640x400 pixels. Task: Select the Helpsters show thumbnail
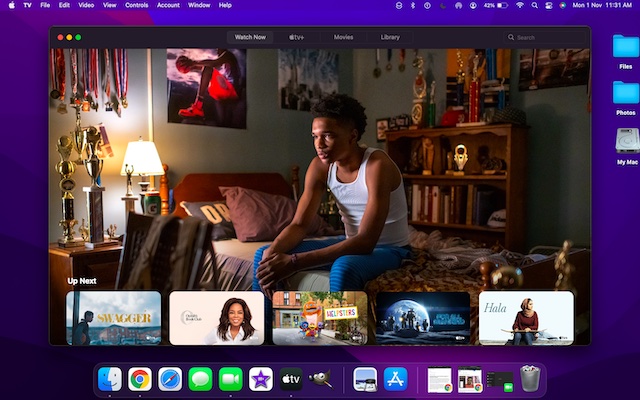point(320,318)
